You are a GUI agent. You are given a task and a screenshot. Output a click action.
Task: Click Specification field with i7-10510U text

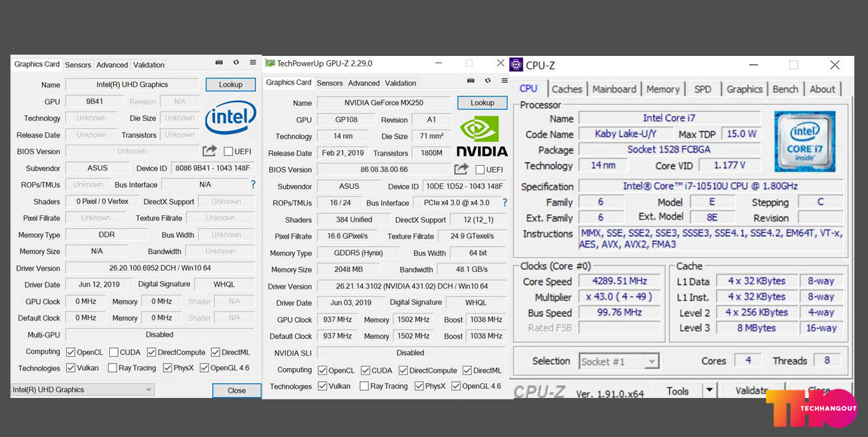(x=711, y=186)
